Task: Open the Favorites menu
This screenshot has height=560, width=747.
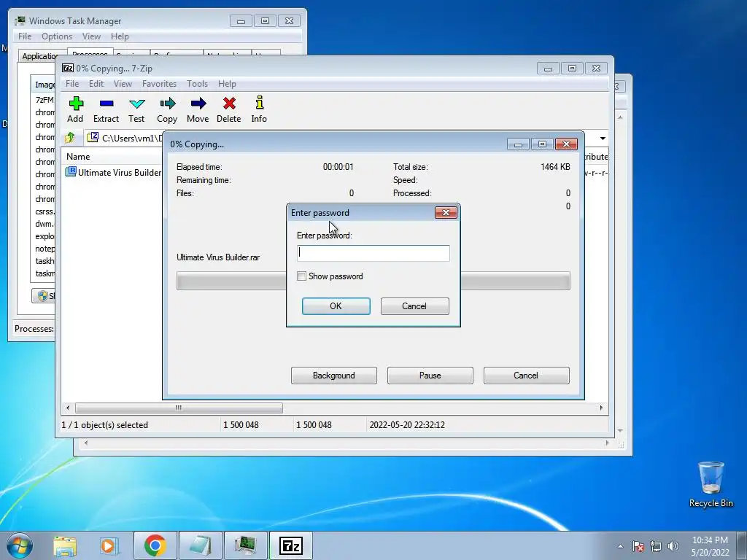Action: [x=160, y=84]
